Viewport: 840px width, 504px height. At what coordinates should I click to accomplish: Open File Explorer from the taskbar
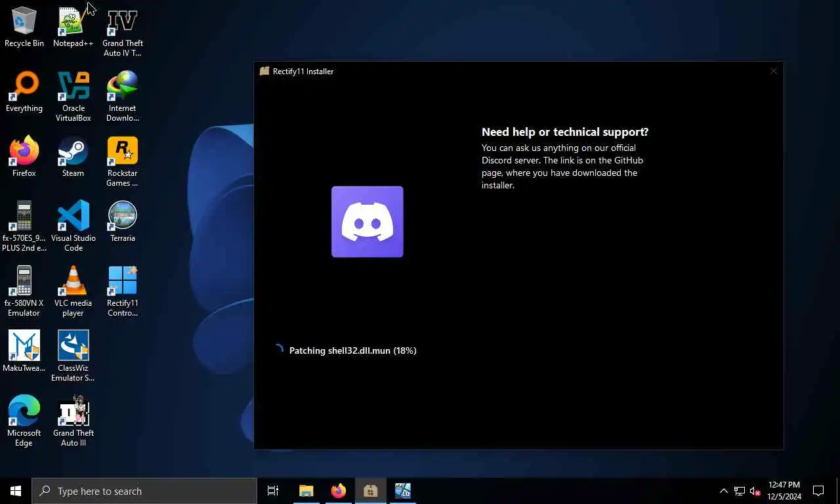click(306, 491)
